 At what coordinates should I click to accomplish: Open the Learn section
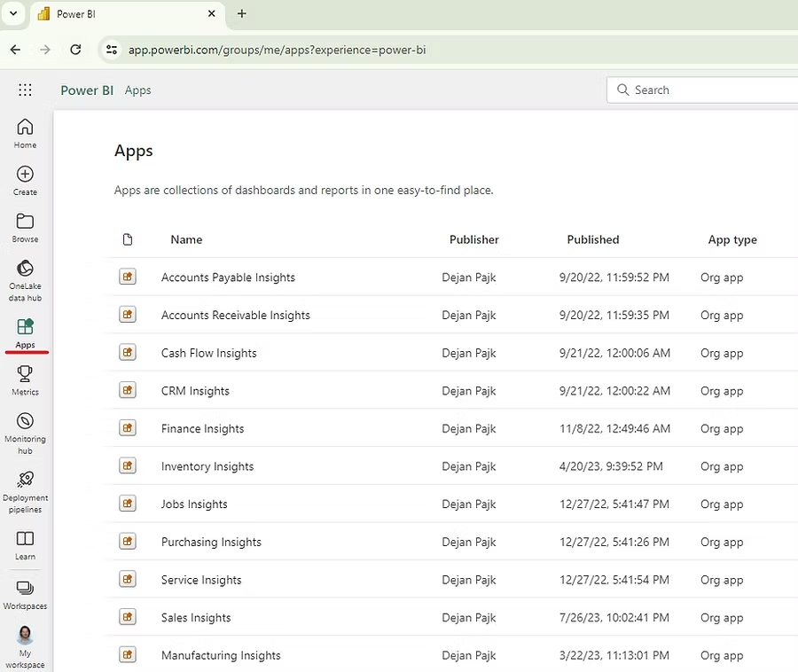25,543
